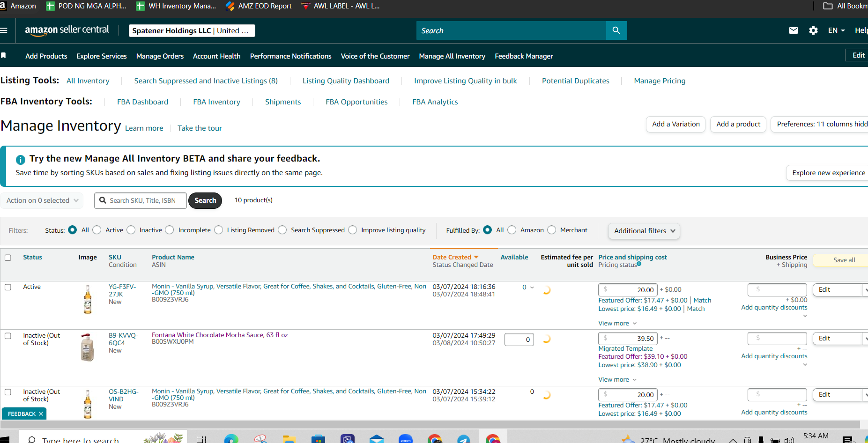Expand View more for the YG-F3FV-27JK row
The image size is (868, 443).
[617, 324]
